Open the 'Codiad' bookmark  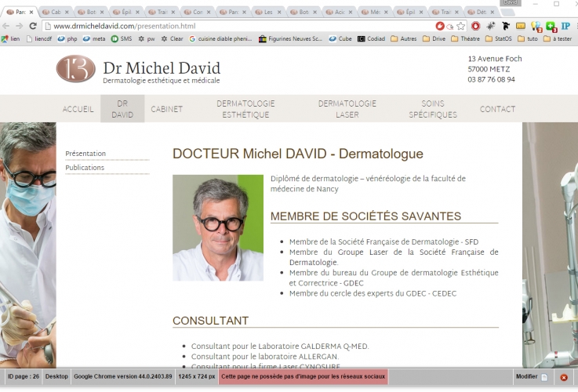(371, 38)
